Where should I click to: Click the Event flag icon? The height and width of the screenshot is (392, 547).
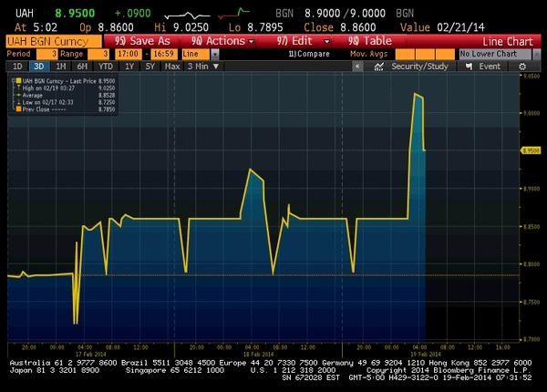[x=470, y=67]
